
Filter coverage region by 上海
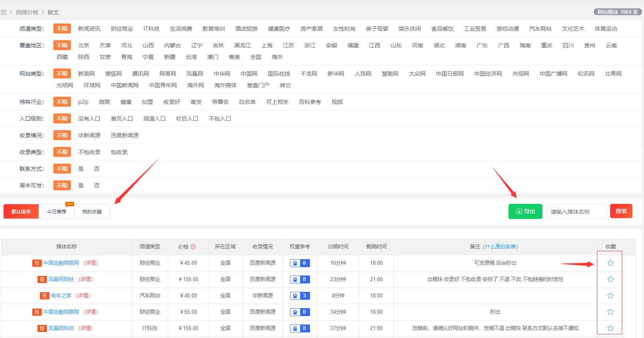267,45
